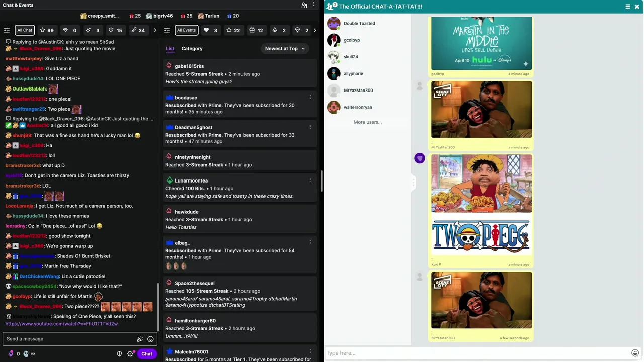The height and width of the screenshot is (362, 644).
Task: Click purple heart avatar beside Two Piece post
Action: click(x=420, y=158)
